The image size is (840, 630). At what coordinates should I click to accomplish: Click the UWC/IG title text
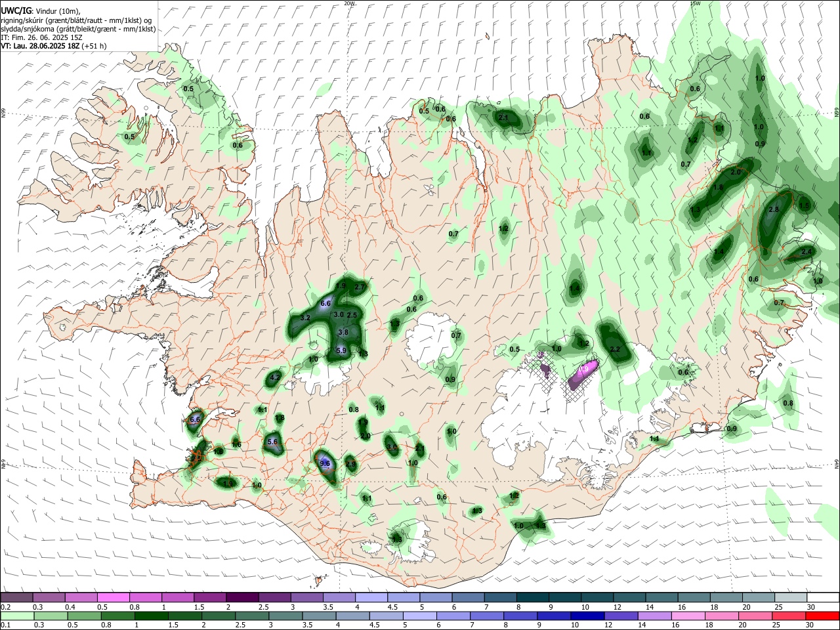[x=16, y=10]
